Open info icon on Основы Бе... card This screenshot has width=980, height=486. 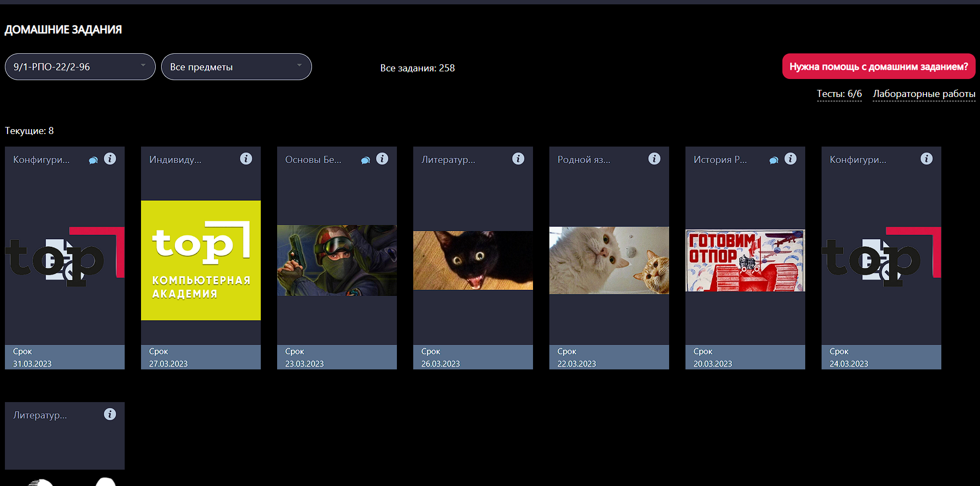[x=382, y=159]
